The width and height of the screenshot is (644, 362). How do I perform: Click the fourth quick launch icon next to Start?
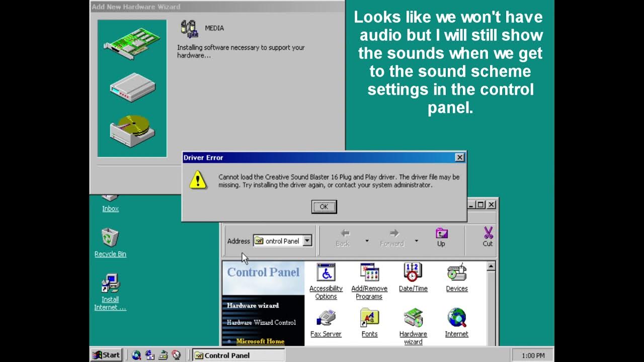[x=176, y=355]
